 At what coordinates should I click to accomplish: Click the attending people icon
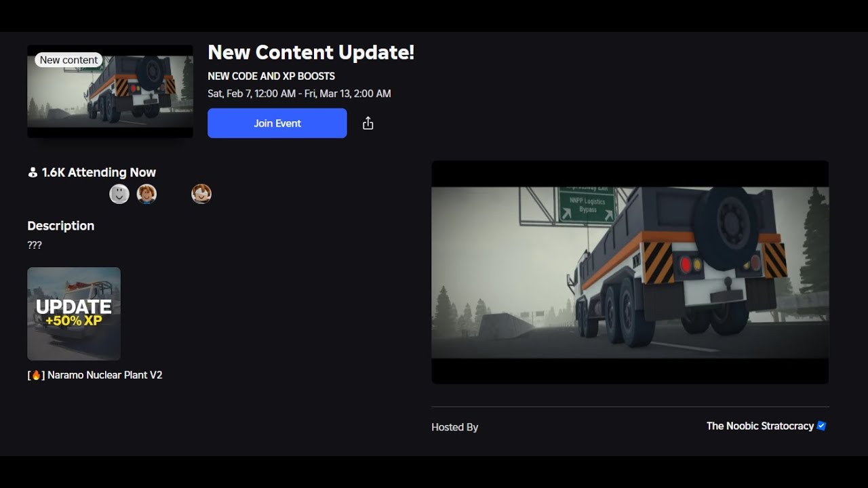pyautogui.click(x=33, y=172)
